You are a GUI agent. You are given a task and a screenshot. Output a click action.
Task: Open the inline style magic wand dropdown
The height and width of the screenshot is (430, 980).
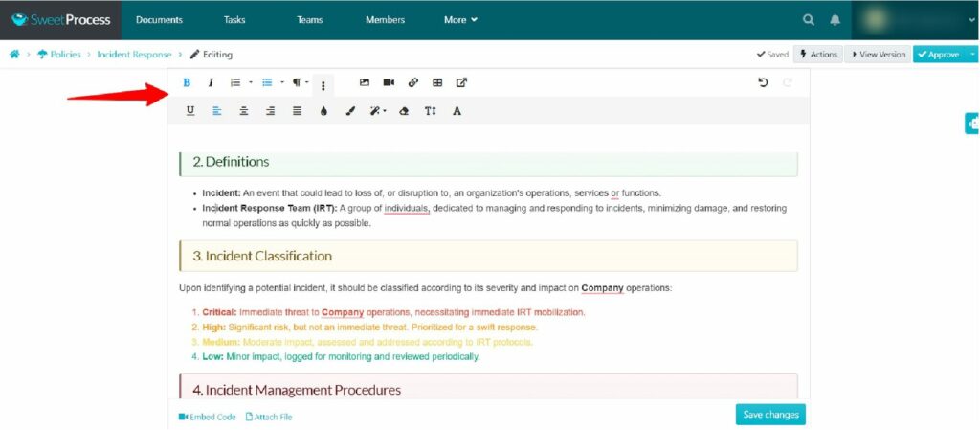tap(377, 111)
